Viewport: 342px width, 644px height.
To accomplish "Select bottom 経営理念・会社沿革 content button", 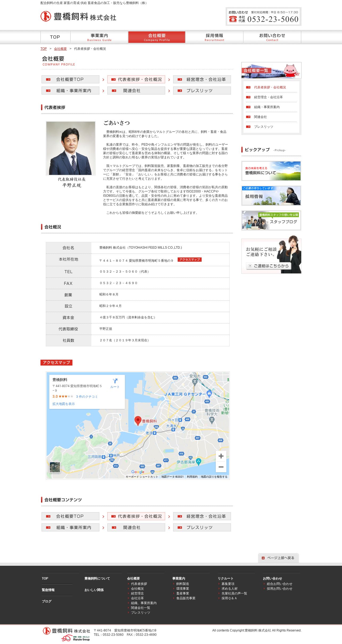I will 202,516.
